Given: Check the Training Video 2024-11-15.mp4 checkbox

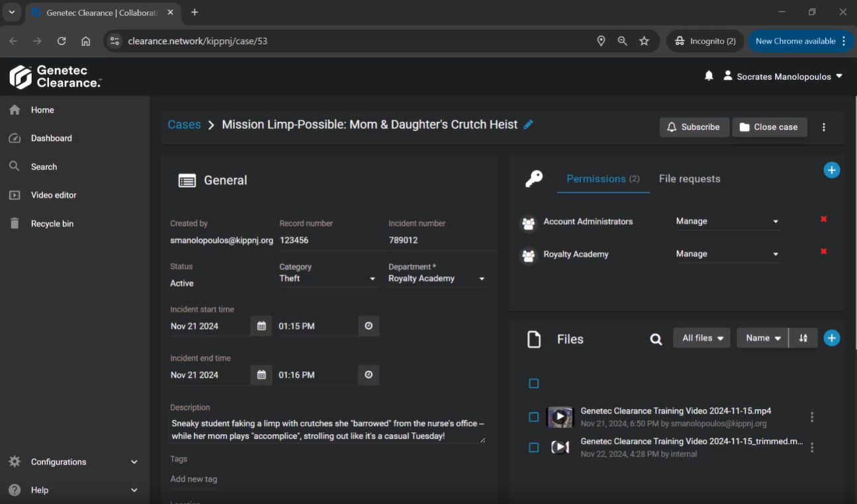Looking at the screenshot, I should click(534, 417).
